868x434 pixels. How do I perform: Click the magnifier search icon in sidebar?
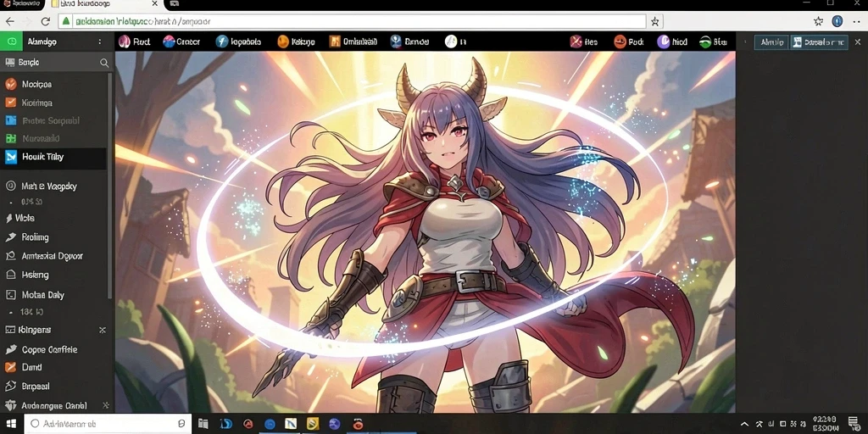coord(104,63)
